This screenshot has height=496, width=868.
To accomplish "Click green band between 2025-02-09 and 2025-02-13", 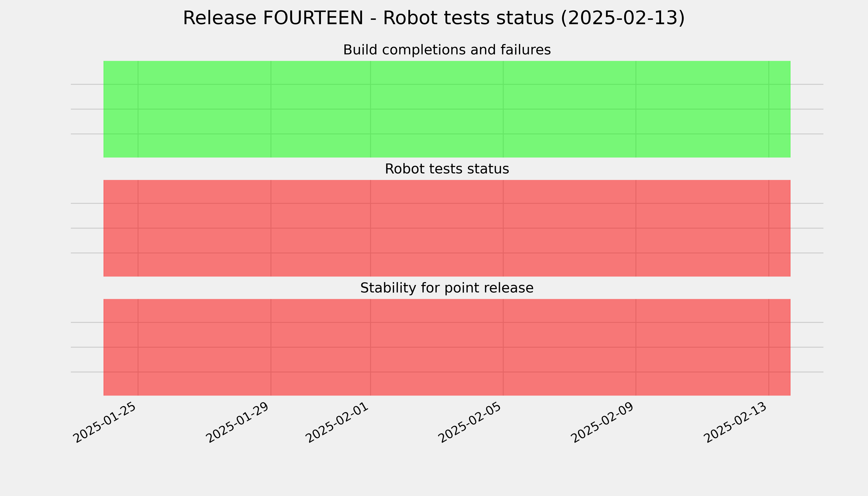I will [x=702, y=109].
